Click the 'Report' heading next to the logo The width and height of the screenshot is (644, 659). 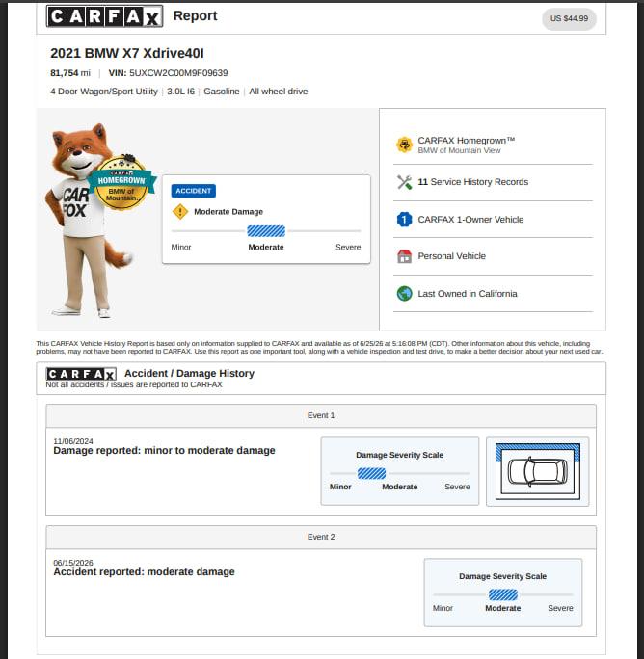(x=195, y=16)
